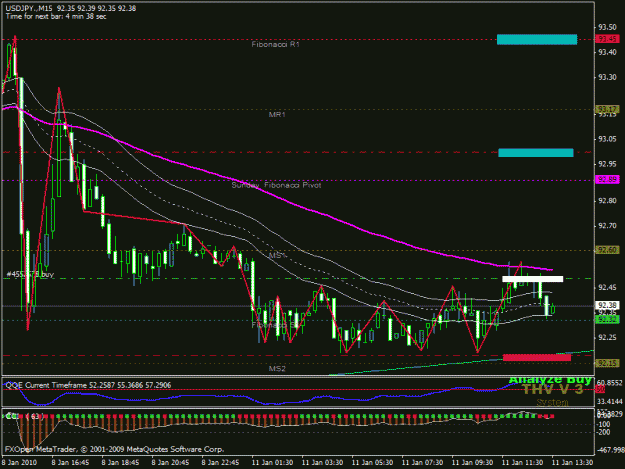
Task: Click the 'QQE Current Timeframe' indicator label
Action: (88, 385)
